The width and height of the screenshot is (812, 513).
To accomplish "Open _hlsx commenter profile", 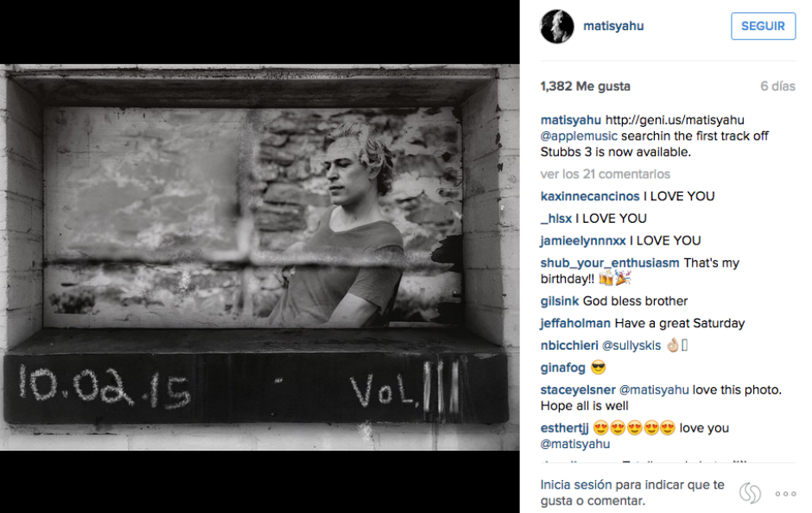I will [556, 218].
